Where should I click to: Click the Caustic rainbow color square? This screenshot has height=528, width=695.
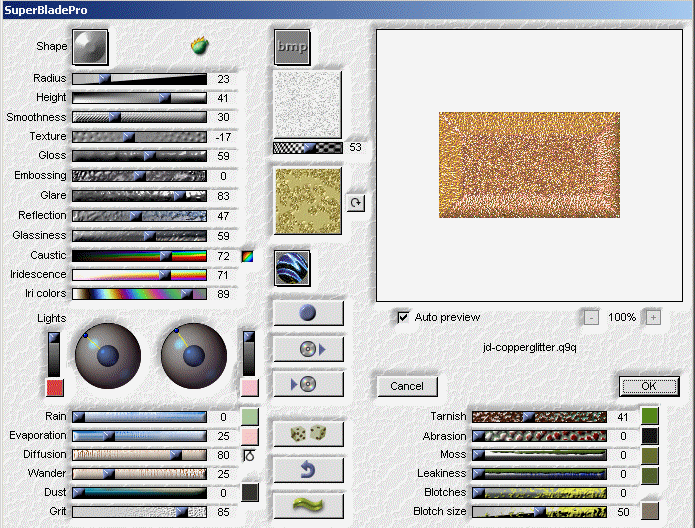coord(247,256)
